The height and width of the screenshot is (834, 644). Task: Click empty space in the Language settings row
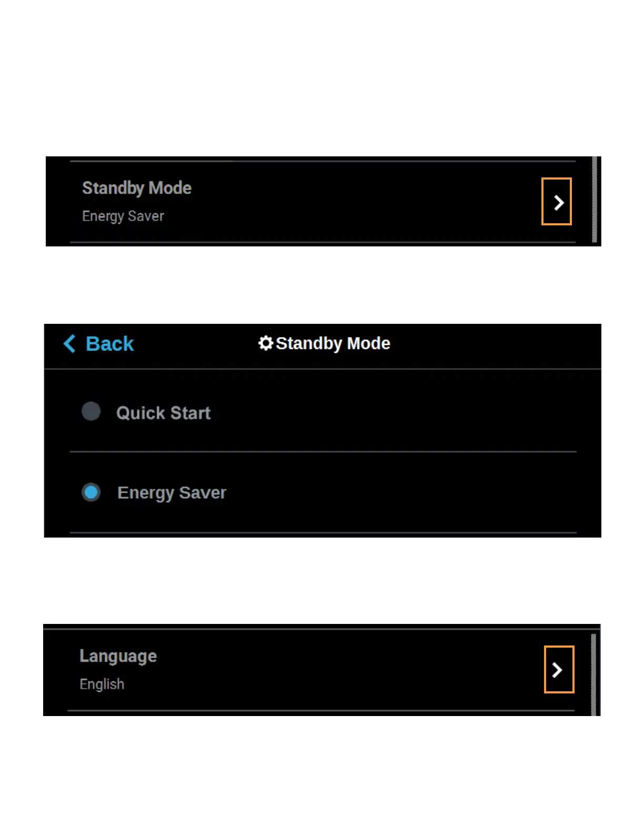342,670
